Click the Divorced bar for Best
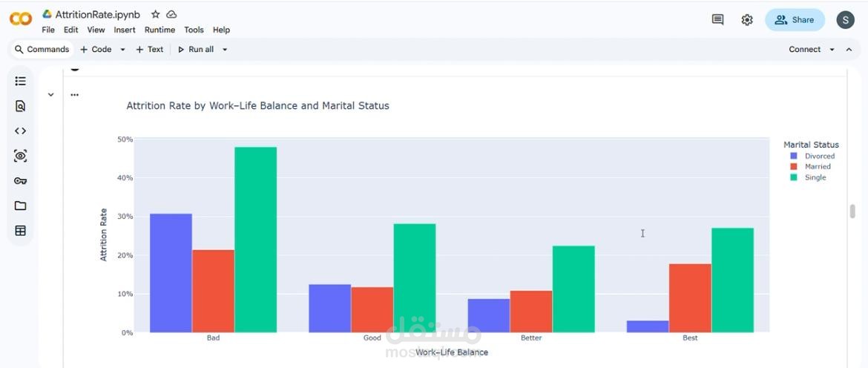Image resolution: width=868 pixels, height=368 pixels. pyautogui.click(x=648, y=326)
